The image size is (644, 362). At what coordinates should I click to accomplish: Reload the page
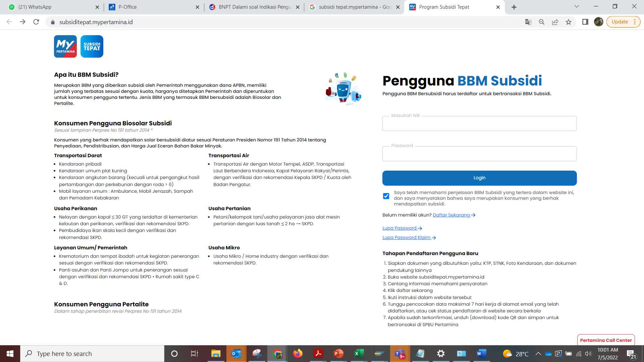[x=36, y=22]
